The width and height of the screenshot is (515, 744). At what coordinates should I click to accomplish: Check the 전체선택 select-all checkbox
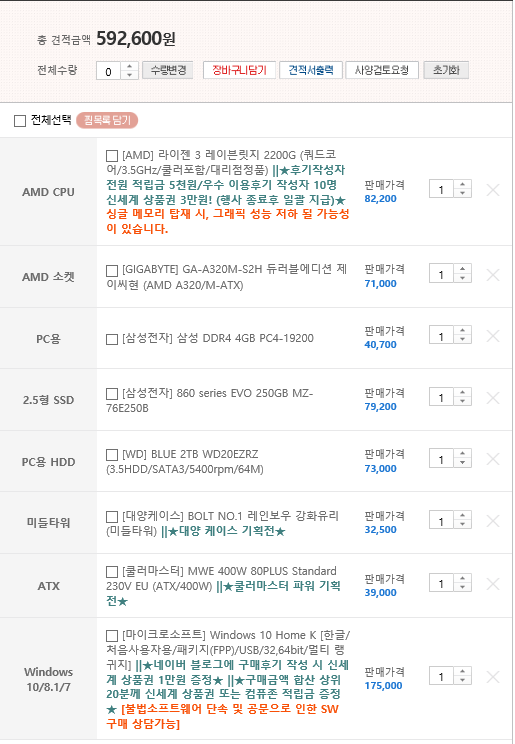[x=20, y=121]
